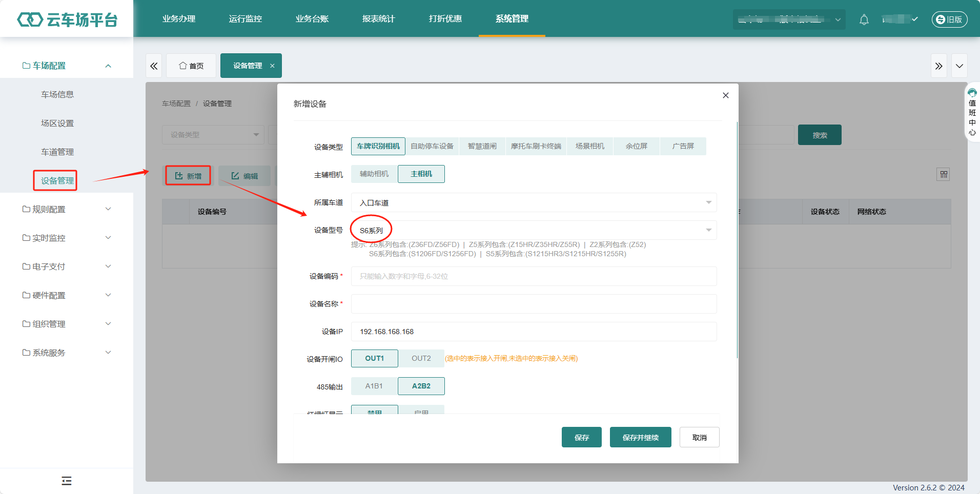Expand the 电子支付 sidebar section
This screenshot has height=494, width=980.
tap(67, 266)
